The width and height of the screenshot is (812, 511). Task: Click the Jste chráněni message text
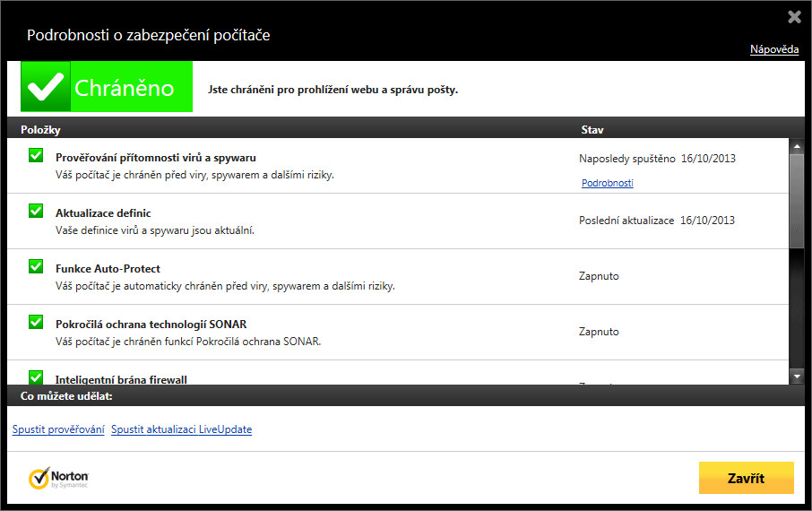[x=333, y=90]
